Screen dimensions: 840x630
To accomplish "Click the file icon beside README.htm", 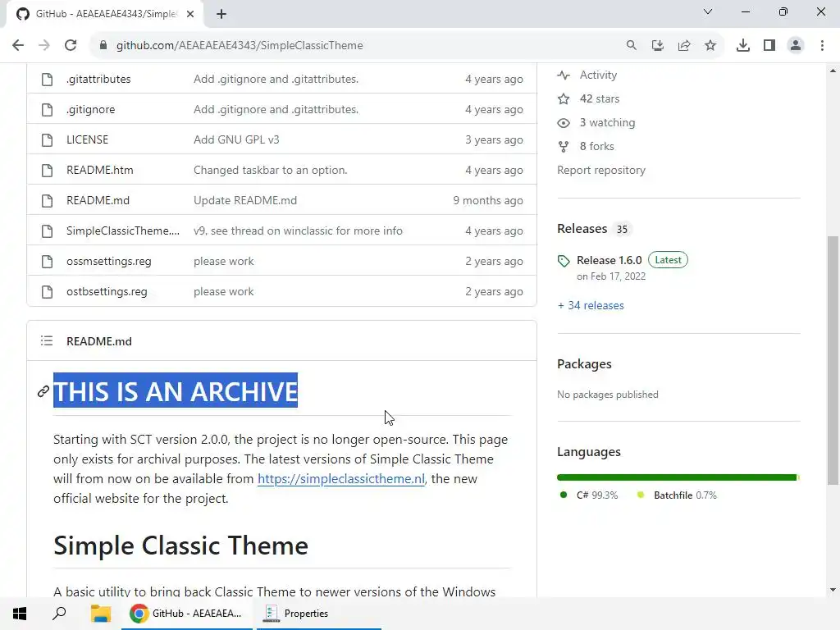I will tap(47, 171).
